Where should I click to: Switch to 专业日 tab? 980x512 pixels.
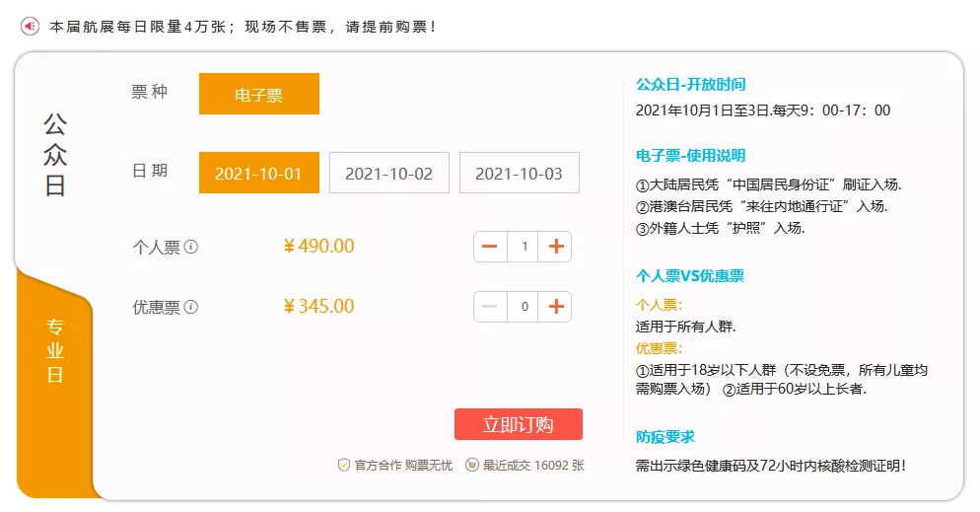(x=55, y=350)
